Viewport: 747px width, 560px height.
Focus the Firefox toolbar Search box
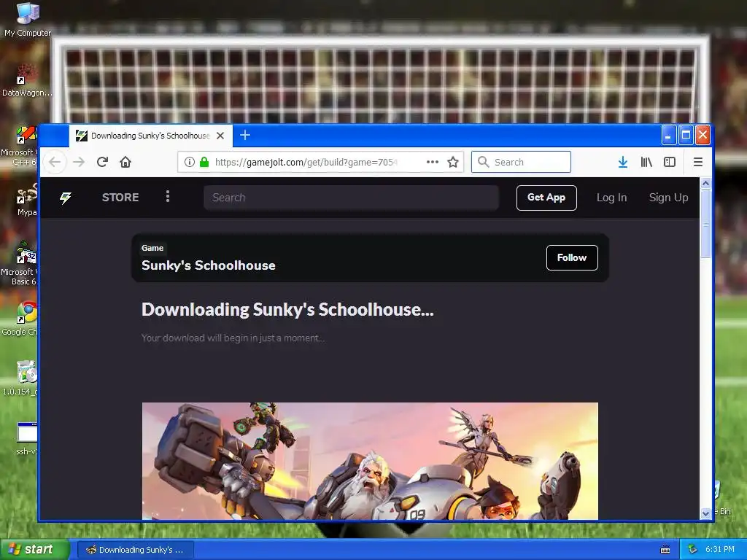pyautogui.click(x=521, y=162)
